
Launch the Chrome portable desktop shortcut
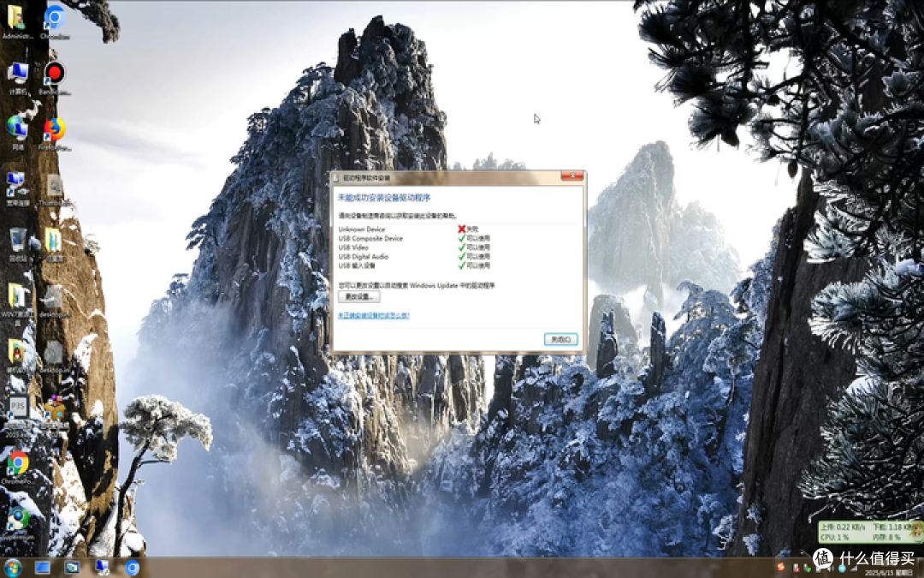click(18, 468)
